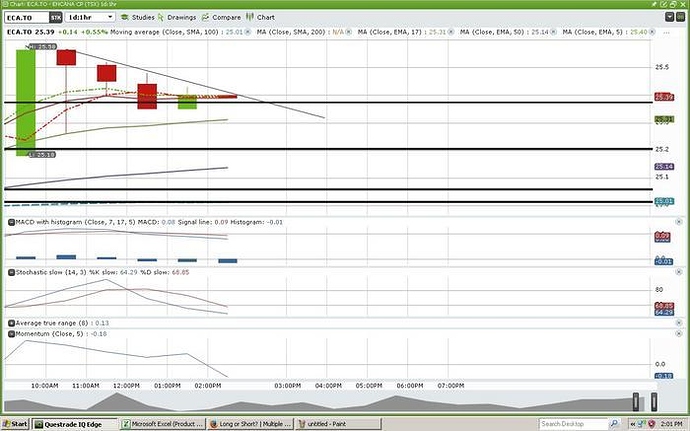Click the green grid button top right

click(681, 17)
